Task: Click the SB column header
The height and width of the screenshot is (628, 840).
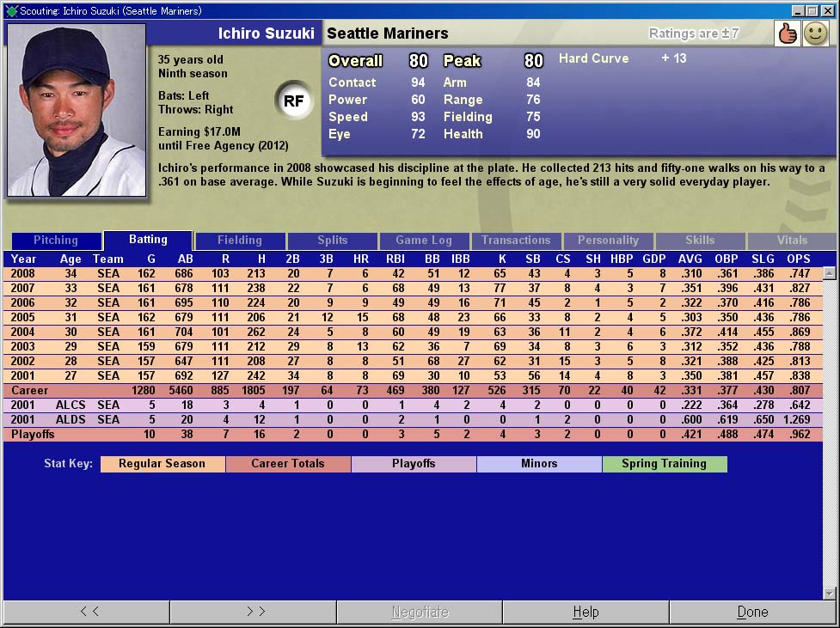Action: tap(532, 259)
